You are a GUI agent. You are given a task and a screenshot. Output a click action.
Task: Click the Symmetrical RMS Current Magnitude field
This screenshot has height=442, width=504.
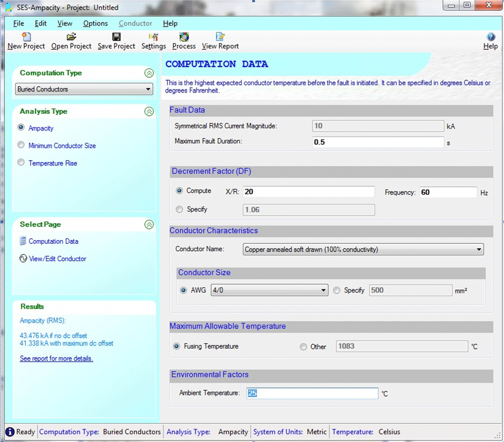click(378, 126)
